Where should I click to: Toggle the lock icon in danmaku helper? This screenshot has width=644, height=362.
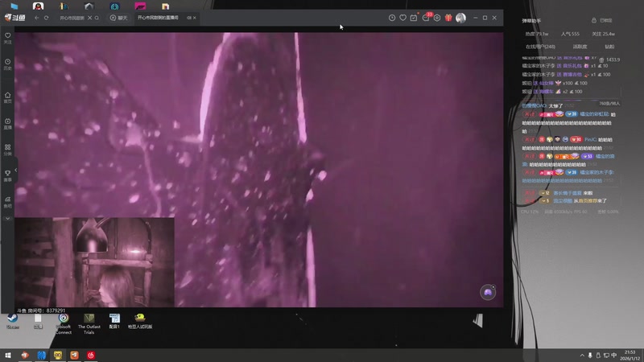[594, 20]
